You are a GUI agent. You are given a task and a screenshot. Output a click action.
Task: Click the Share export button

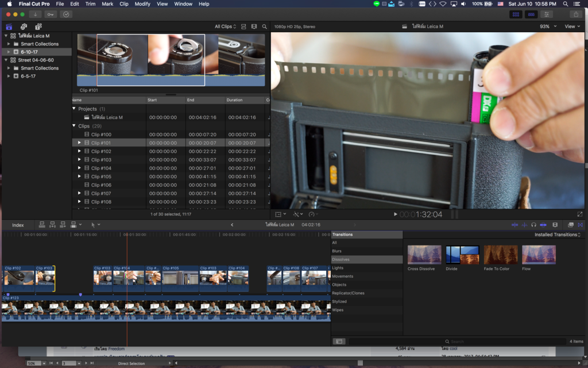(576, 14)
